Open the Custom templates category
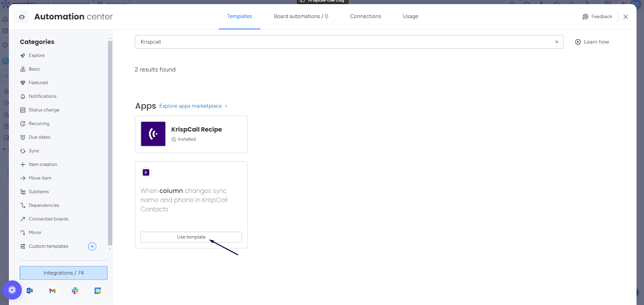 (x=44, y=247)
